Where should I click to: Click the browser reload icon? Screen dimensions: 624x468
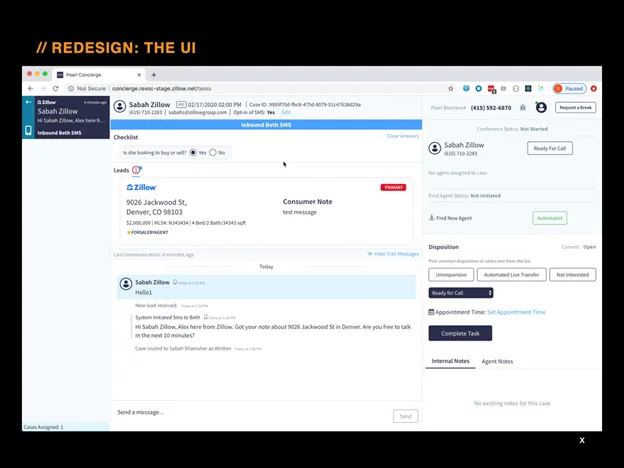(x=54, y=88)
